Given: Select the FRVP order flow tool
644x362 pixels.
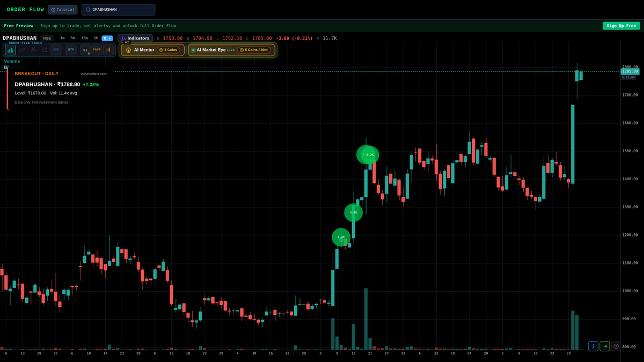Looking at the screenshot, I should tap(97, 50).
